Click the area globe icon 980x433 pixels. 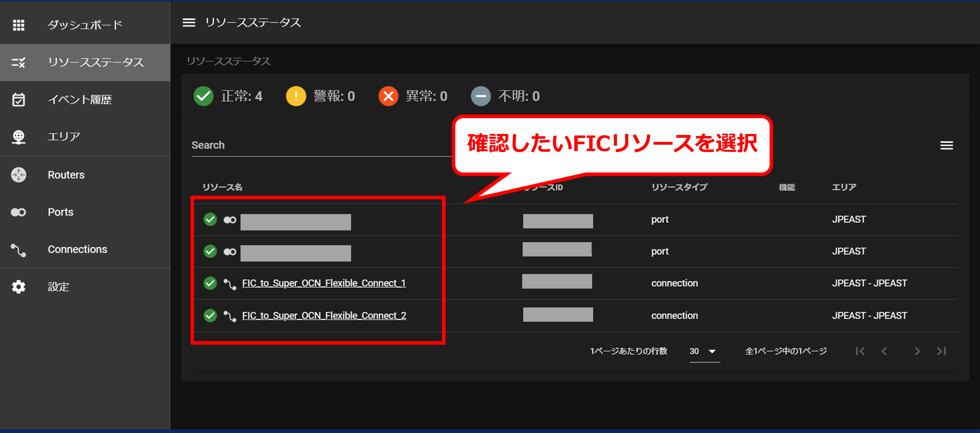[x=18, y=137]
